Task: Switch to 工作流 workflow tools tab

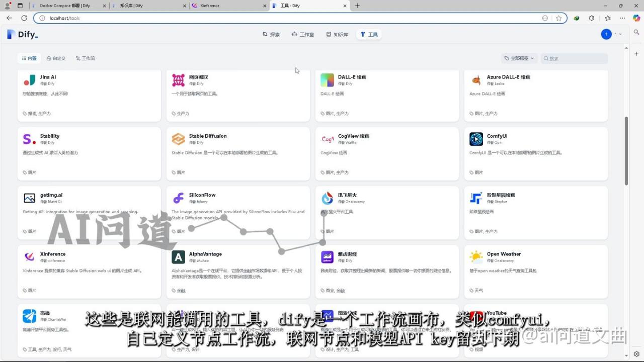Action: click(x=86, y=58)
